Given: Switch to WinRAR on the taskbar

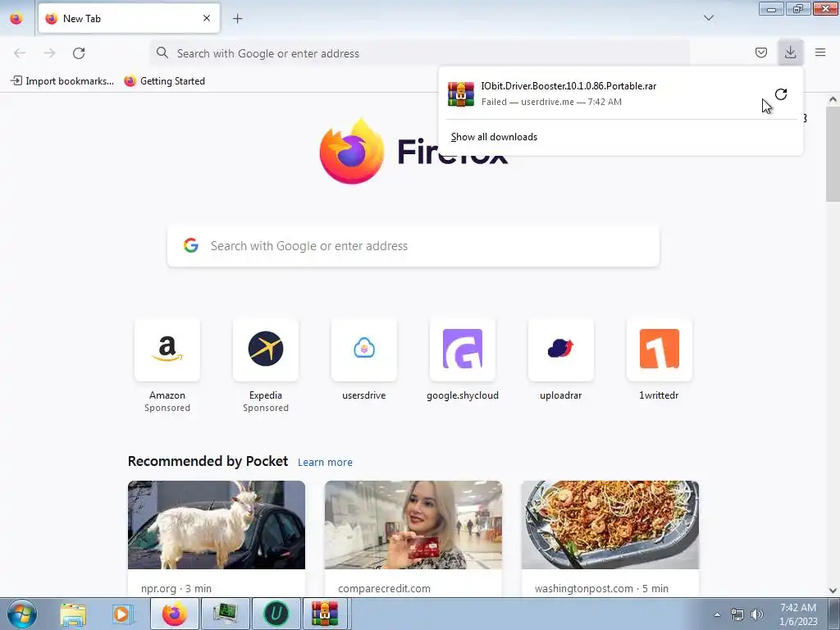Looking at the screenshot, I should (326, 614).
